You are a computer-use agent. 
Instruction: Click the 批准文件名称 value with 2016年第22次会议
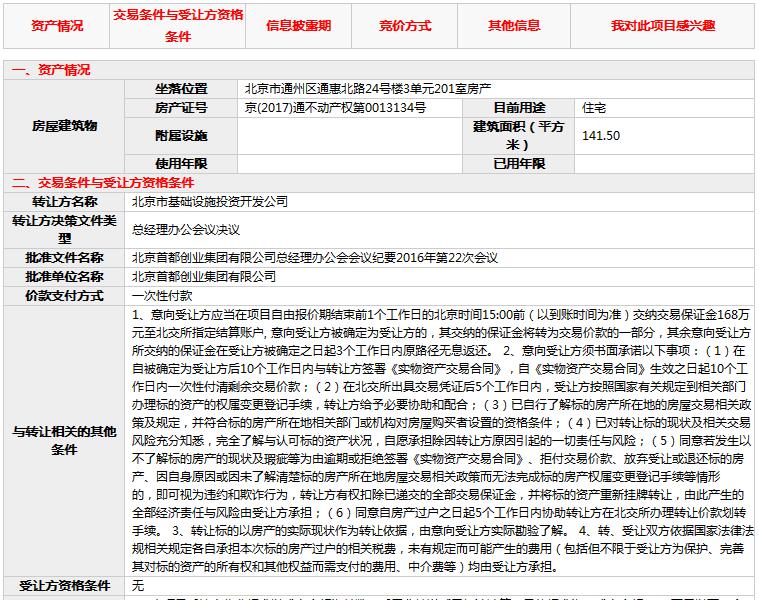coord(315,257)
